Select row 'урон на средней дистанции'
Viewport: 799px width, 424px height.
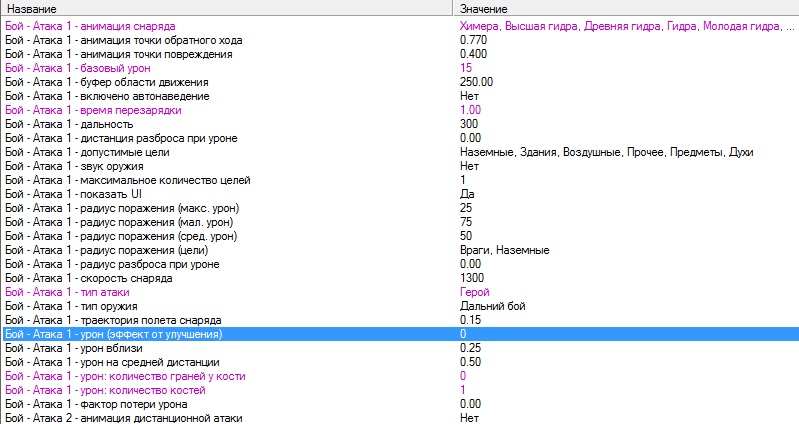[400, 362]
